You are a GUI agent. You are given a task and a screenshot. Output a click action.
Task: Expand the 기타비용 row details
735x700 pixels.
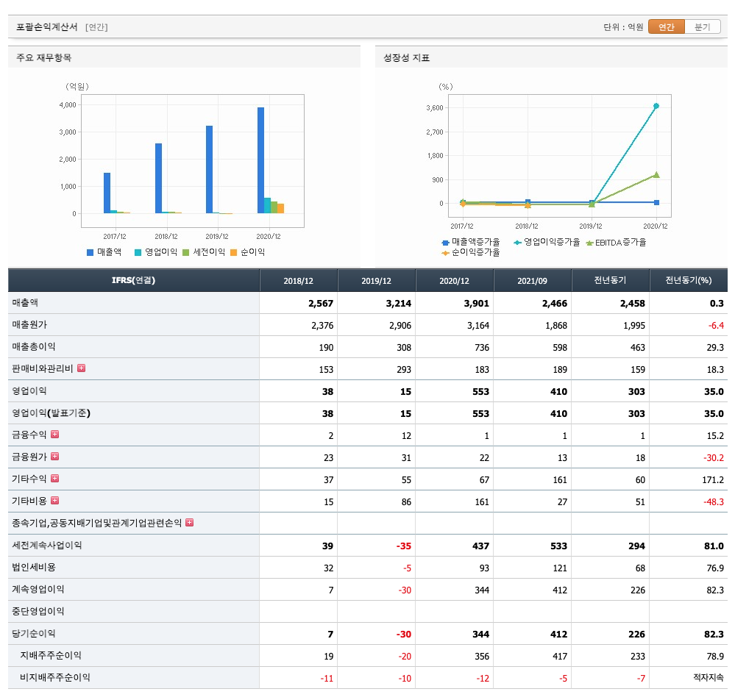tap(55, 501)
